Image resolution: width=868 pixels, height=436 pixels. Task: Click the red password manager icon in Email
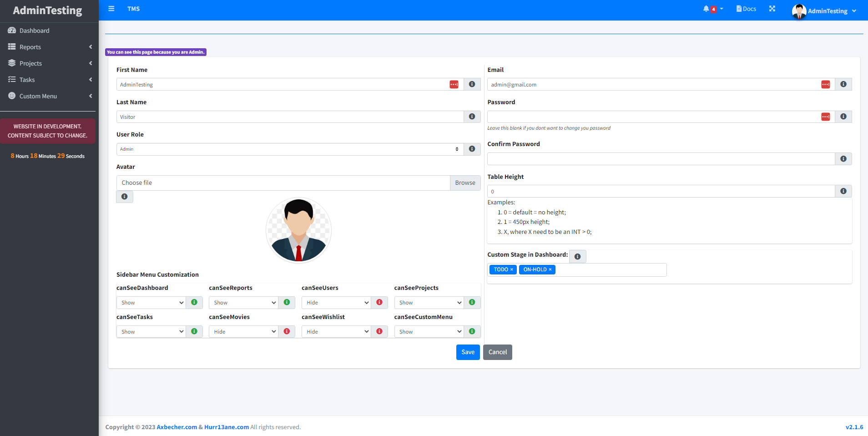825,85
